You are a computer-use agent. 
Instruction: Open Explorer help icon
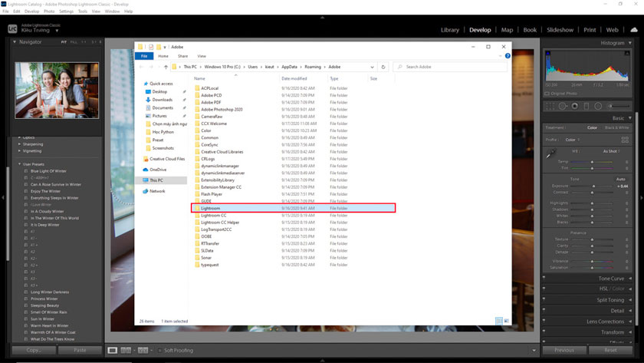pos(508,56)
